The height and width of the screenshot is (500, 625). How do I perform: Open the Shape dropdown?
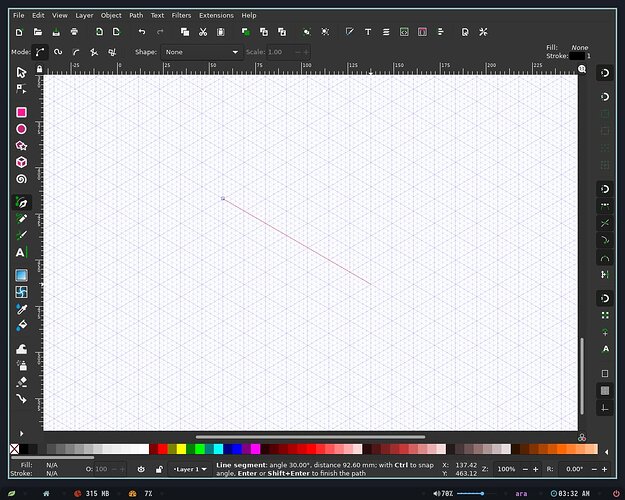(202, 52)
